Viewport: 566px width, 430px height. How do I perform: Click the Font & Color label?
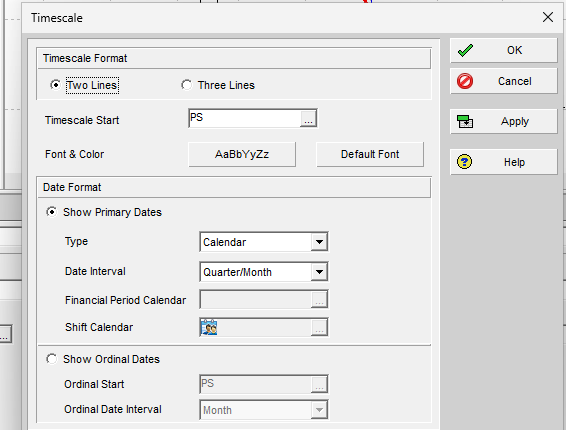(74, 154)
